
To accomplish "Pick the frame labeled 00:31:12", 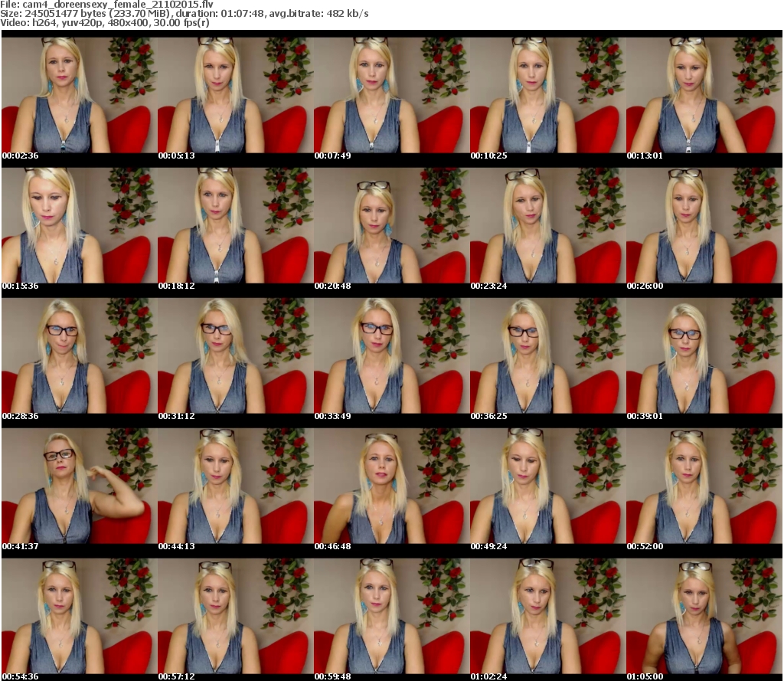I will (236, 356).
